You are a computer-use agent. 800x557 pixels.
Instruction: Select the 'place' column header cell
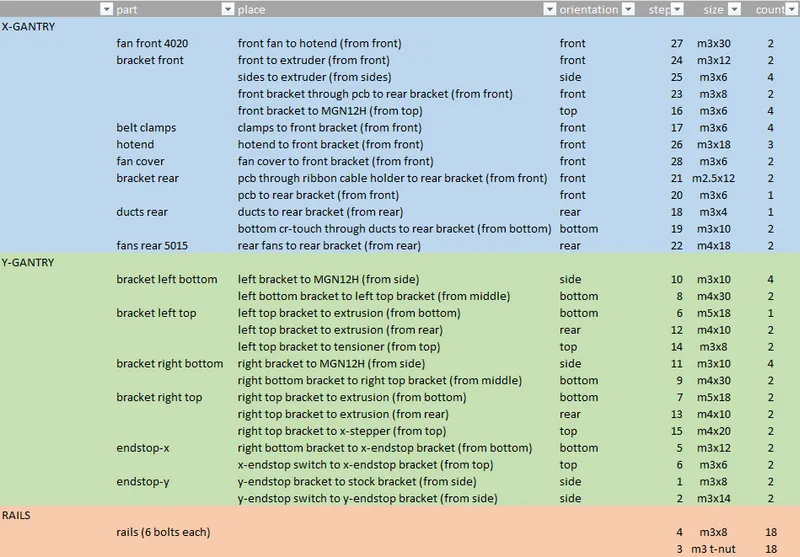pyautogui.click(x=251, y=10)
